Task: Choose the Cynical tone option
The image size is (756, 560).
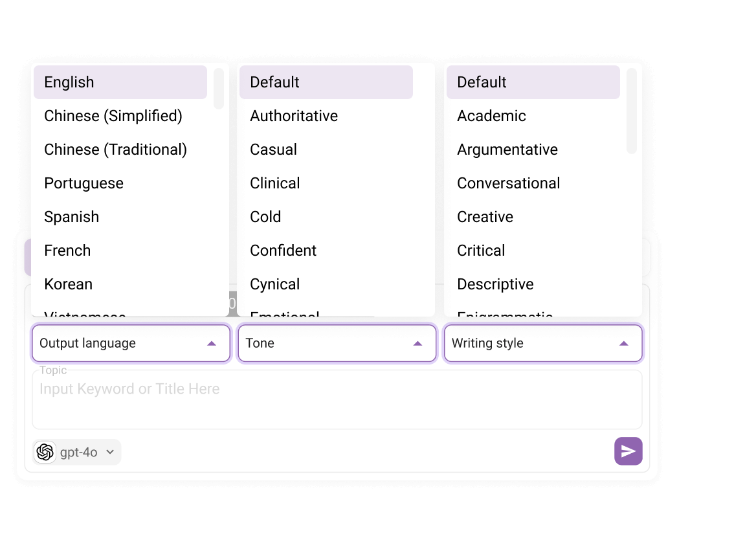Action: 274,284
